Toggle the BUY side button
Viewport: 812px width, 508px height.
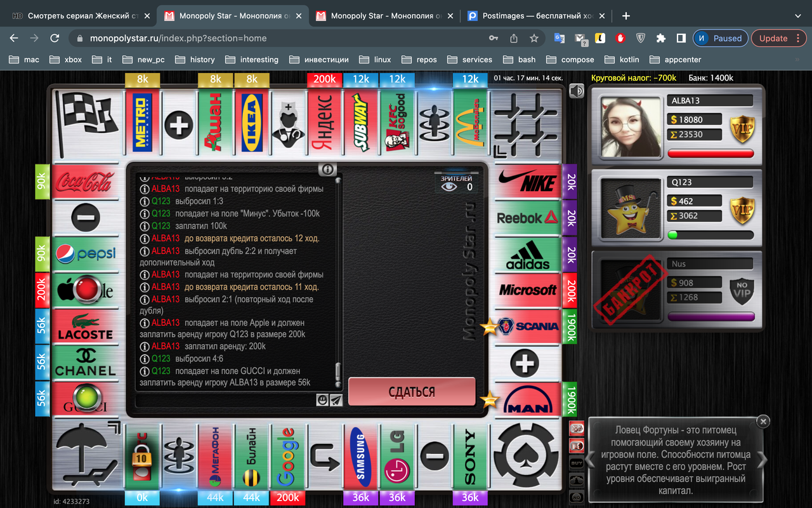click(x=577, y=463)
